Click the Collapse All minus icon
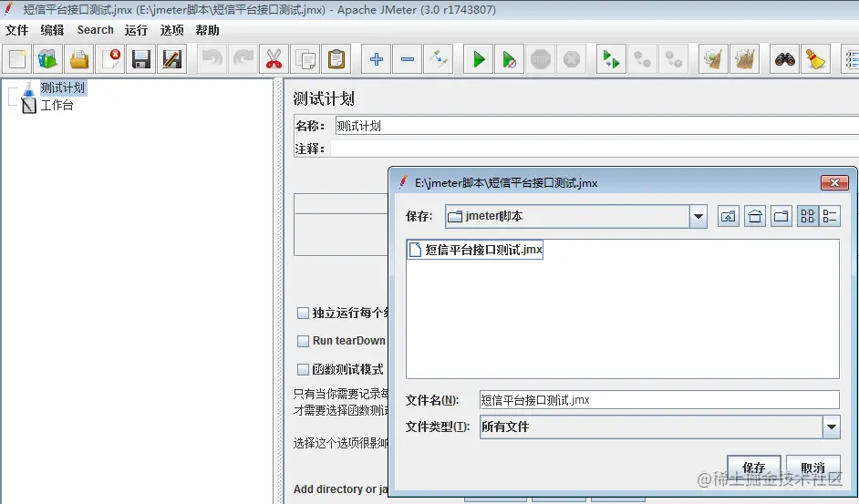The image size is (859, 504). 407,58
